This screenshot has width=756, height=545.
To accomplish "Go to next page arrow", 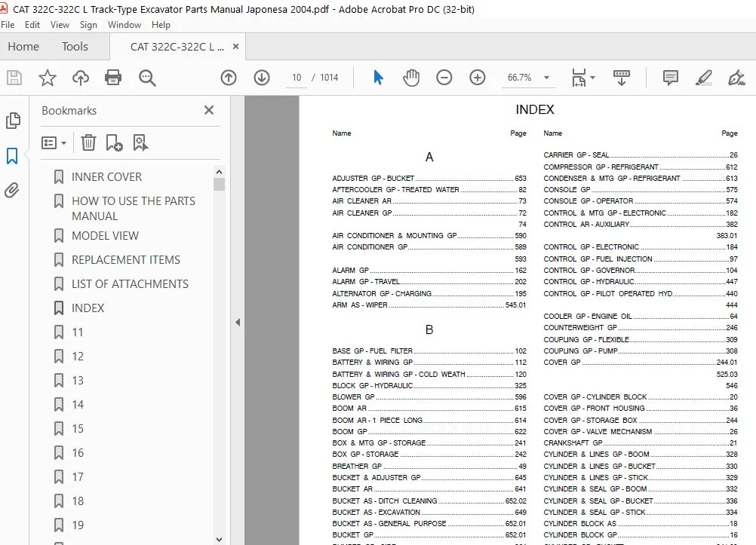I will pos(262,78).
